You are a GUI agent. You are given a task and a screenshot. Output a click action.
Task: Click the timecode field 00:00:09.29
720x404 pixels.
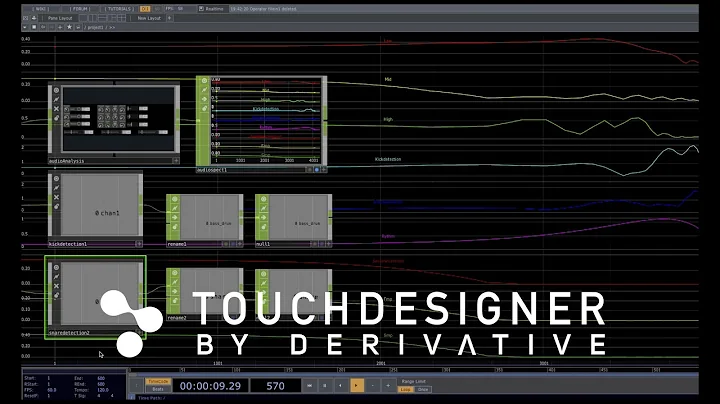coord(210,386)
